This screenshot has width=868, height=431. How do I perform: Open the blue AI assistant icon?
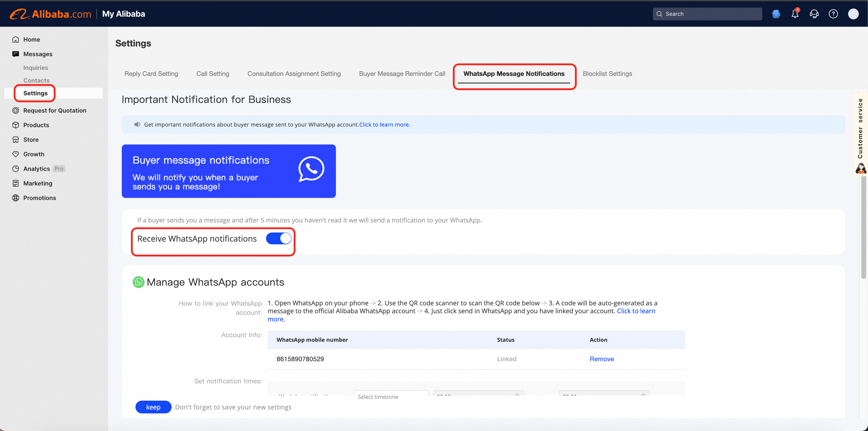(776, 14)
